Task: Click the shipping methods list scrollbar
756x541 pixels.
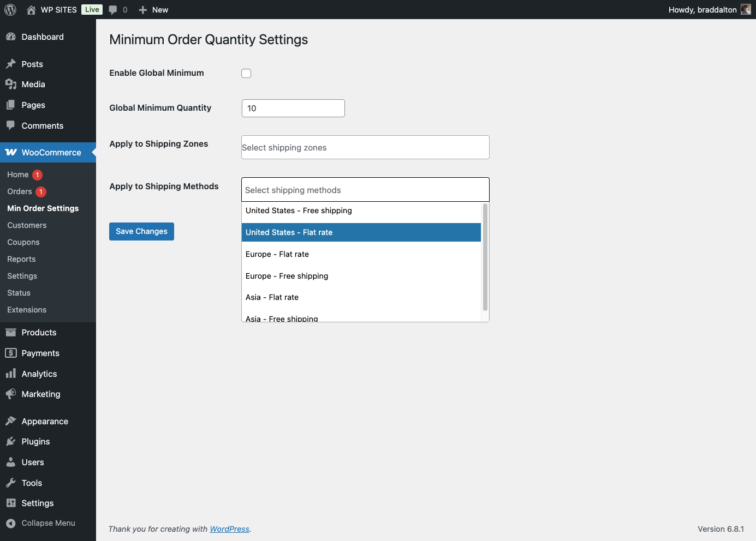Action: (485, 257)
